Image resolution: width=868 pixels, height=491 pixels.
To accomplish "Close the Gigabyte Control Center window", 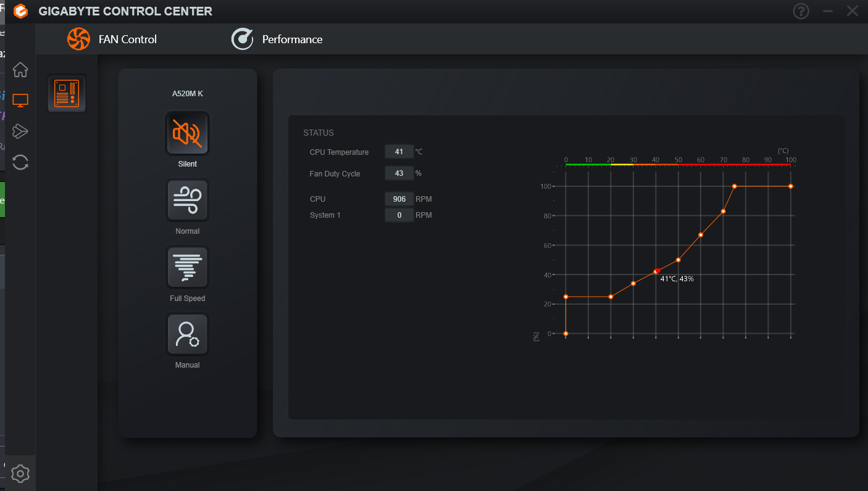I will coord(853,11).
